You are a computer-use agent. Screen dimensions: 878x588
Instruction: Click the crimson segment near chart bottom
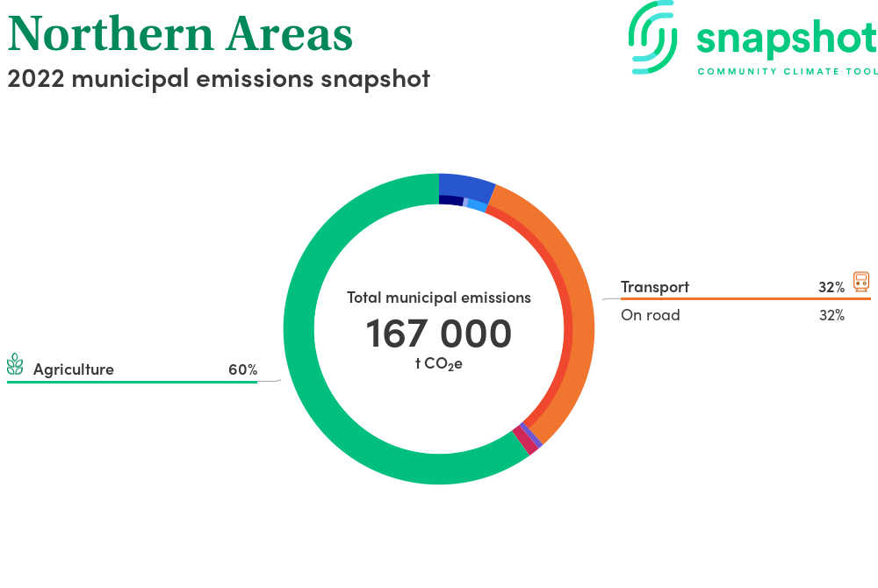tap(524, 441)
